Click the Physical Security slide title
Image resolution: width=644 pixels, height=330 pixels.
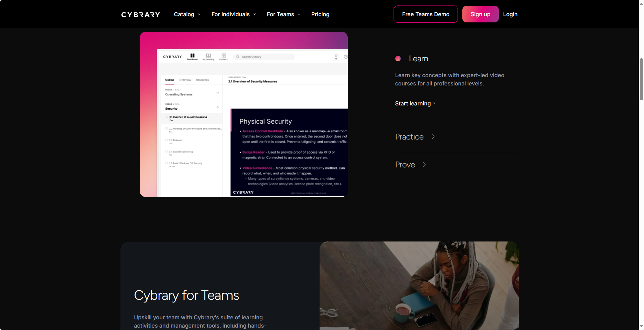[x=266, y=121]
